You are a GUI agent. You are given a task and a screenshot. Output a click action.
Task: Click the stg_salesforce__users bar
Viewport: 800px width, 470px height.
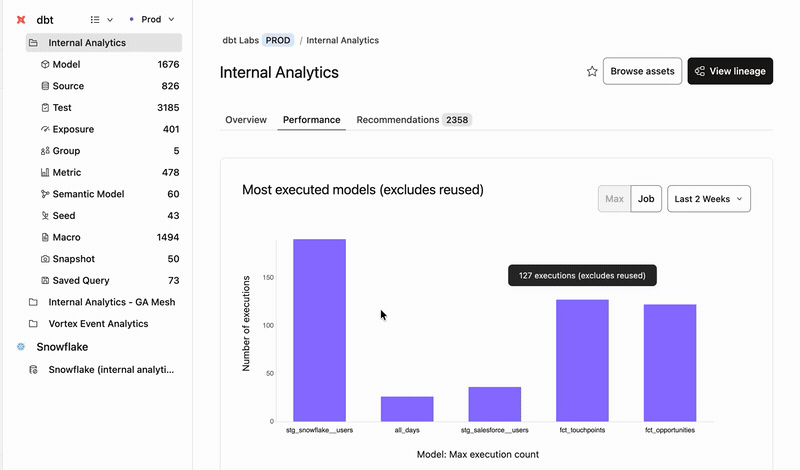pos(495,404)
